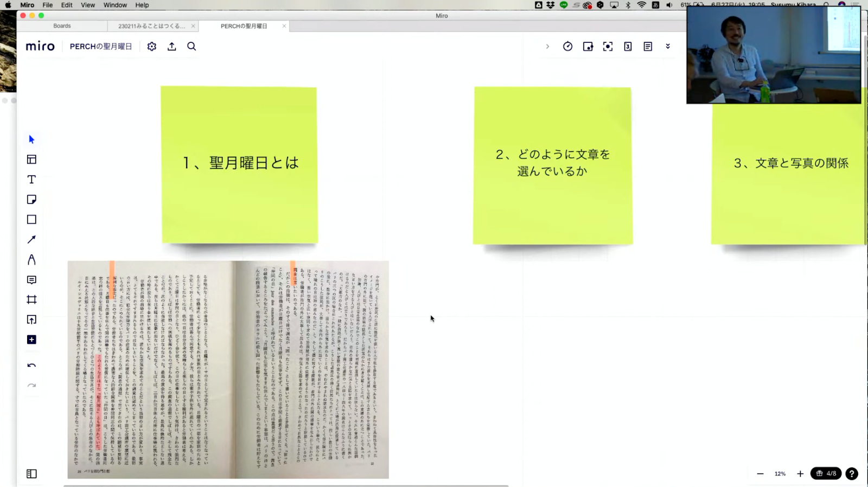Toggle the frames side panel
Screen dimensions: 868x487
click(31, 474)
